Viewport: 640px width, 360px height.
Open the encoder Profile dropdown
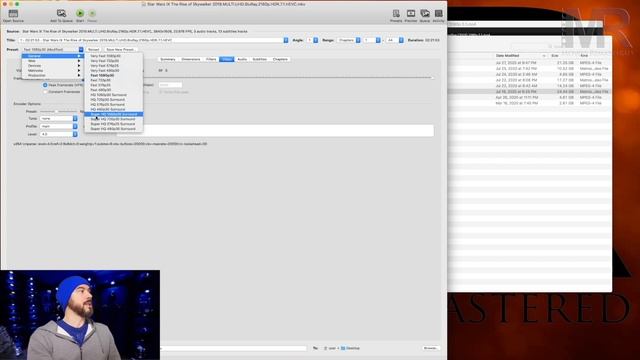click(x=59, y=126)
